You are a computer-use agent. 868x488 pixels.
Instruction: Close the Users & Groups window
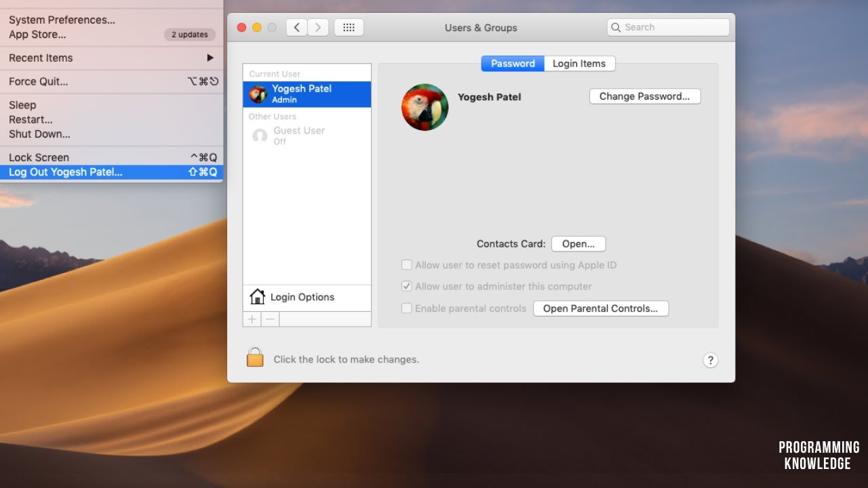241,28
